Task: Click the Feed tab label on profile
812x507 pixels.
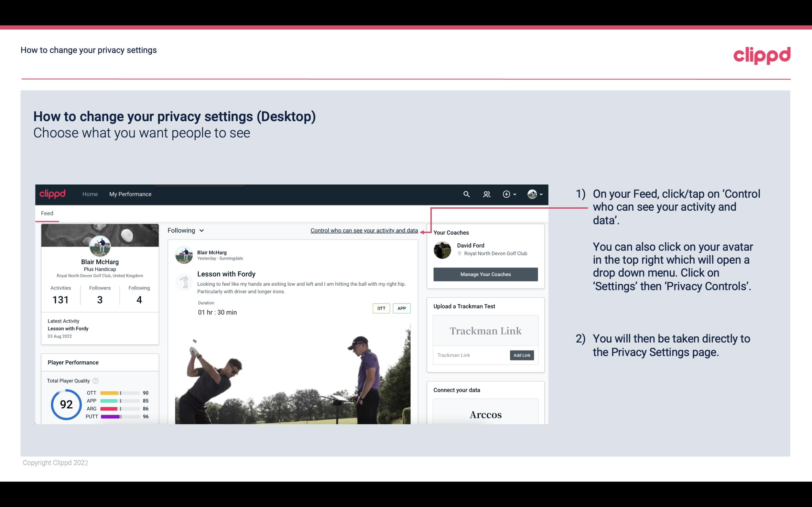Action: coord(47,213)
